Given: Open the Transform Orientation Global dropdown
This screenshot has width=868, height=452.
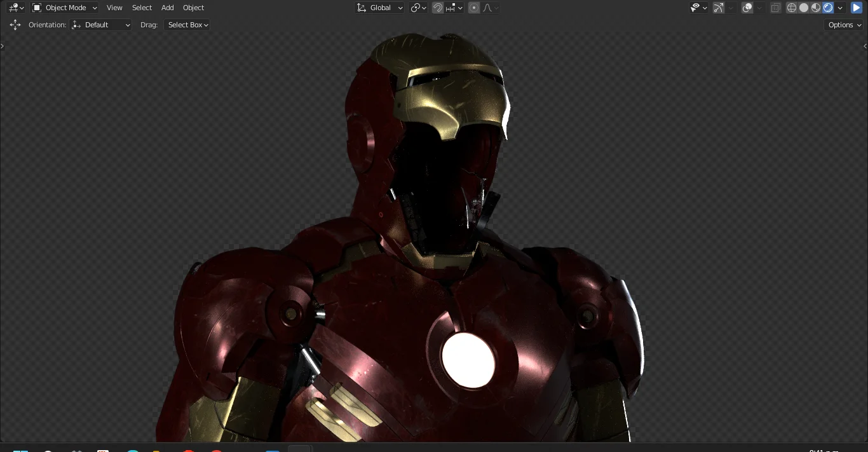Looking at the screenshot, I should pyautogui.click(x=379, y=8).
